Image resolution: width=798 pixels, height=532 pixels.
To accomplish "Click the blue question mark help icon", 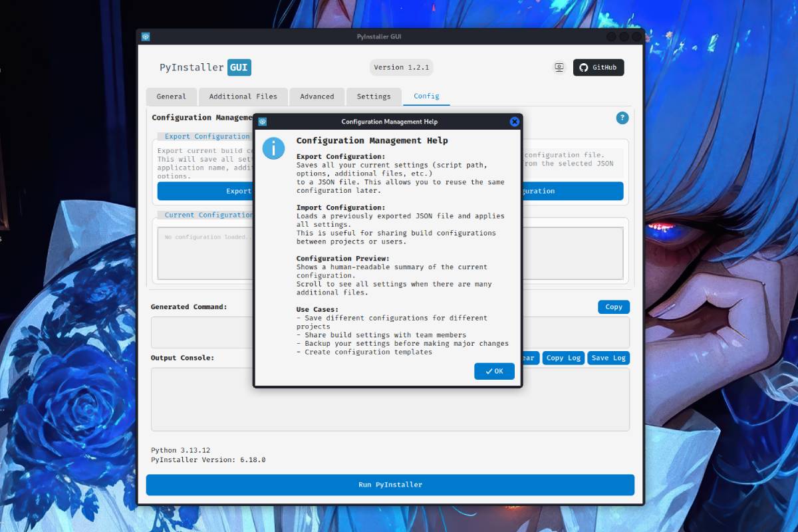I will click(x=622, y=118).
